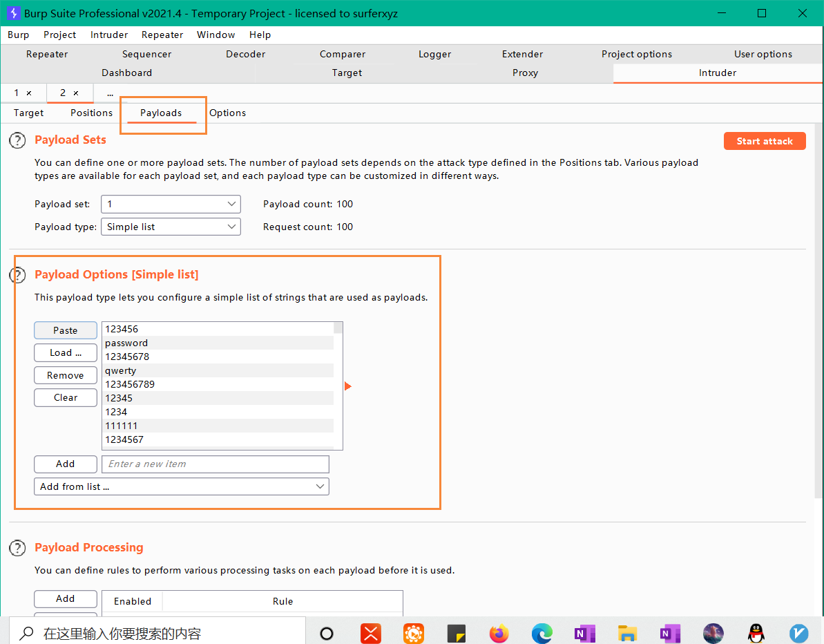Open the orange gear app in taskbar
The height and width of the screenshot is (644, 824).
pyautogui.click(x=414, y=634)
